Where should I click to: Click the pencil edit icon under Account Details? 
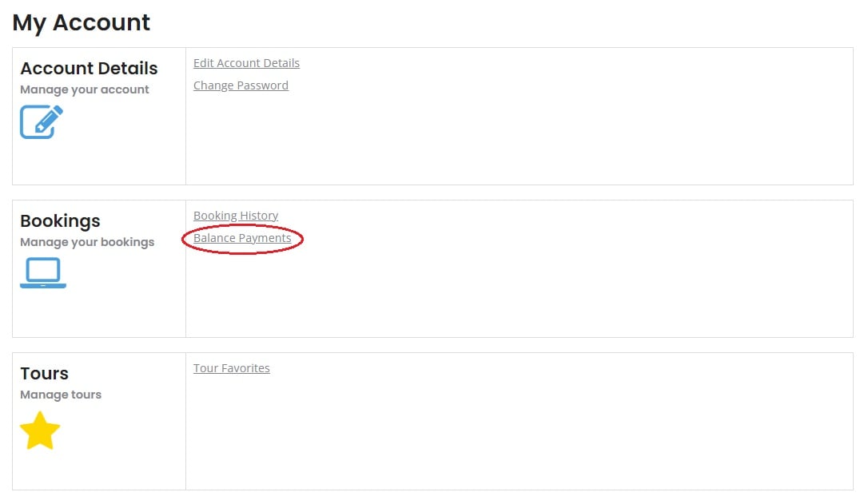42,121
